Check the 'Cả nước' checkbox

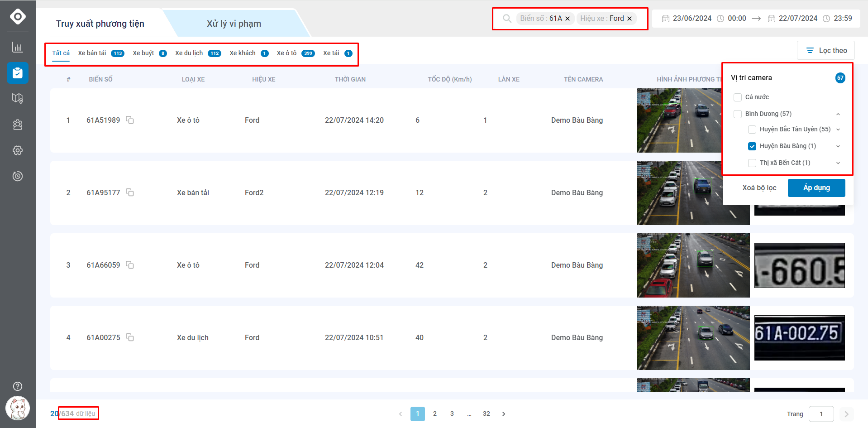(x=738, y=97)
